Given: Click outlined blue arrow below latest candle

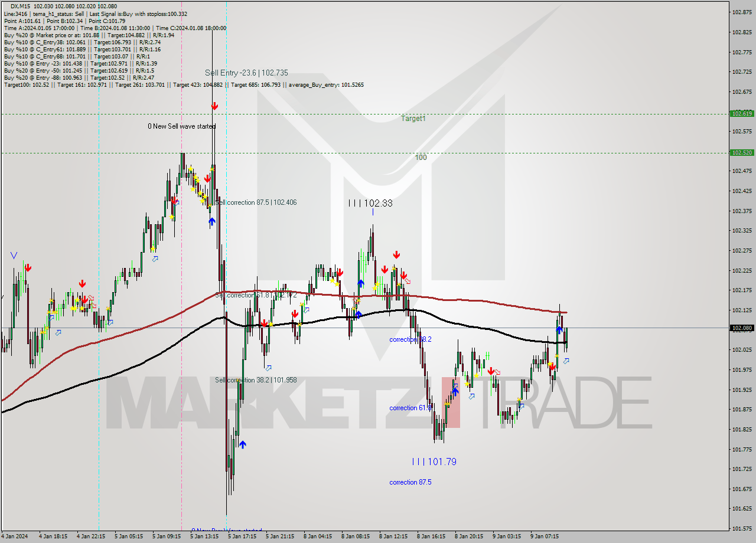Looking at the screenshot, I should (566, 361).
